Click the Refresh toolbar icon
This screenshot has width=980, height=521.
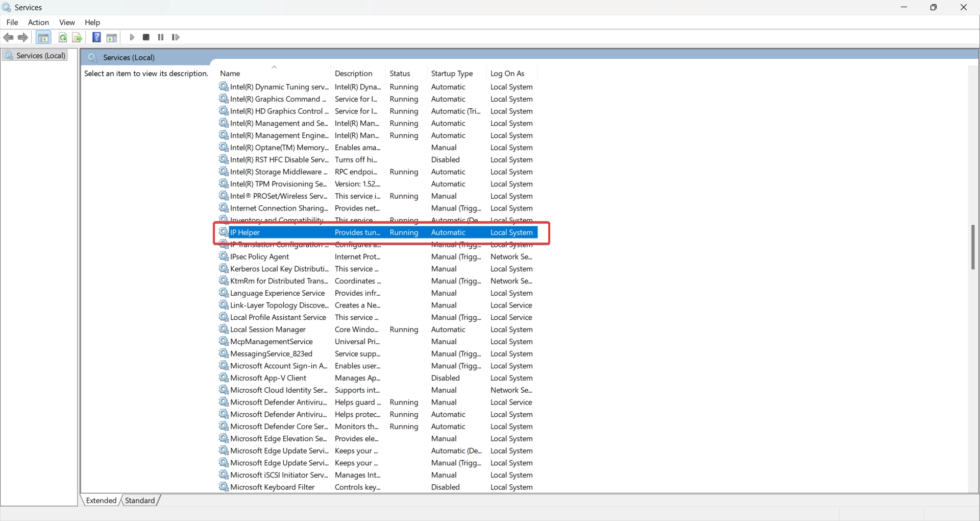pos(63,37)
